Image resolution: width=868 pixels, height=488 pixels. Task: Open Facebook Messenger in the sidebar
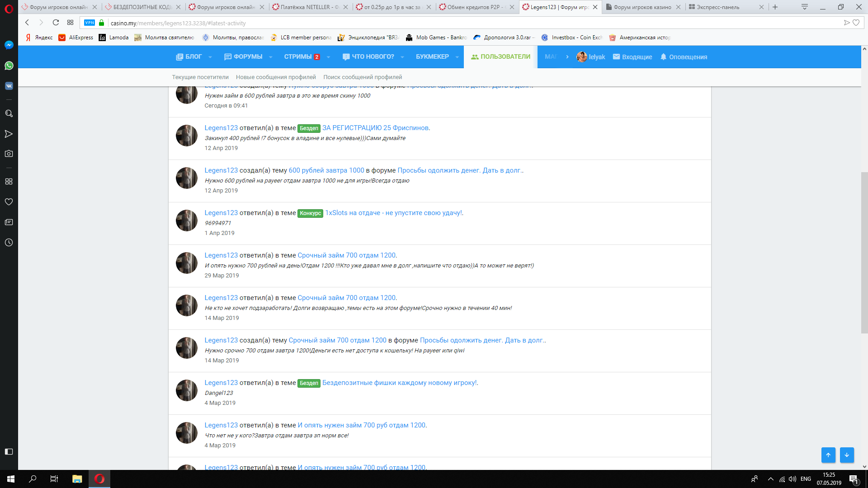click(x=9, y=45)
